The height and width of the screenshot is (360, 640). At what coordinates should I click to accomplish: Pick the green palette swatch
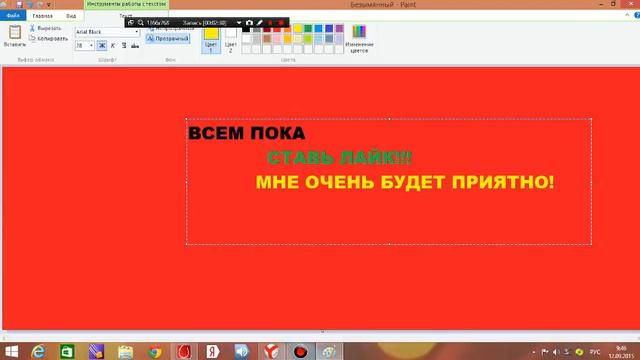click(x=308, y=28)
